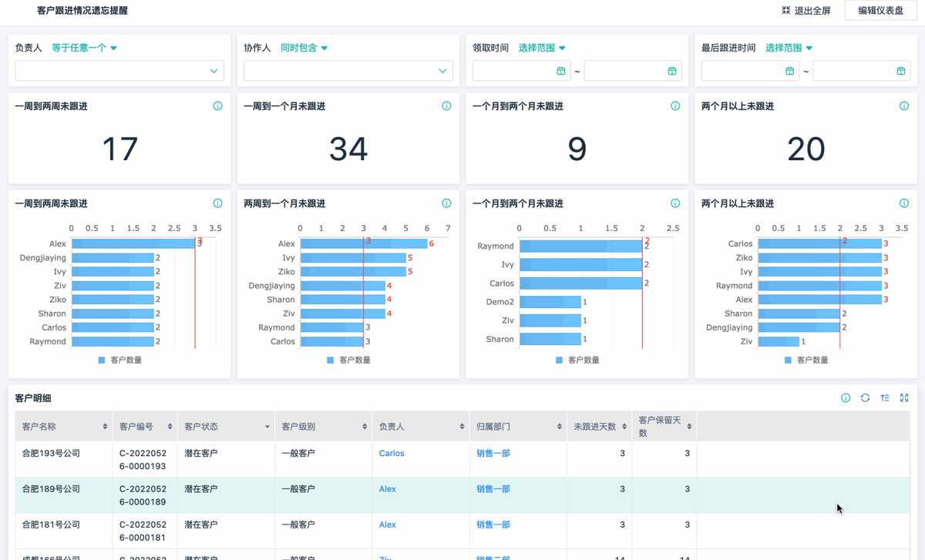Screen dimensions: 925x560
Task: Click the 负责人 filter input box
Action: point(119,71)
